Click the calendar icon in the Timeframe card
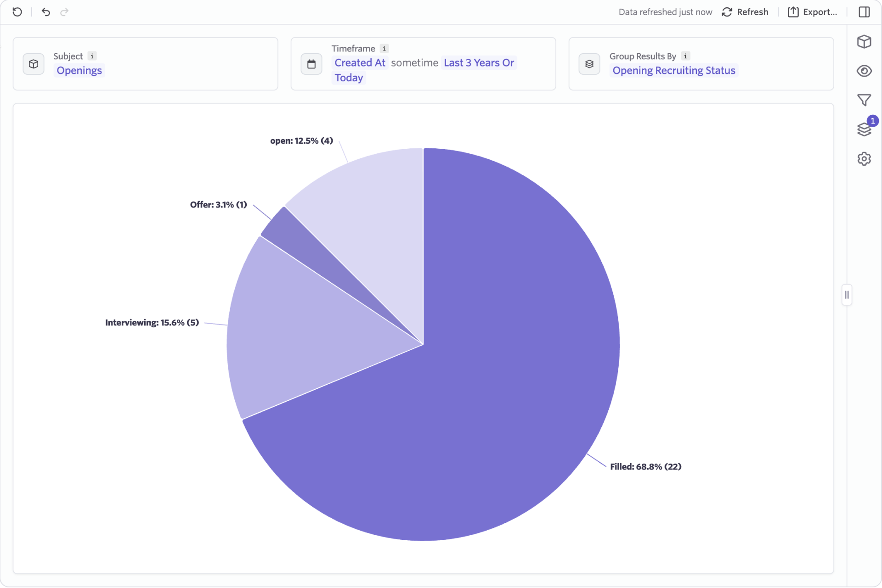Viewport: 882px width, 588px height. pyautogui.click(x=311, y=64)
